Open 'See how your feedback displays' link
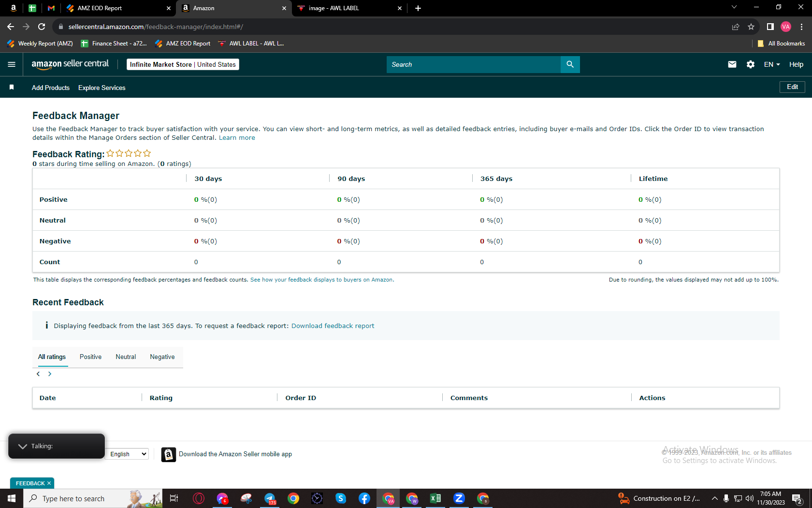The height and width of the screenshot is (508, 812). (322, 280)
